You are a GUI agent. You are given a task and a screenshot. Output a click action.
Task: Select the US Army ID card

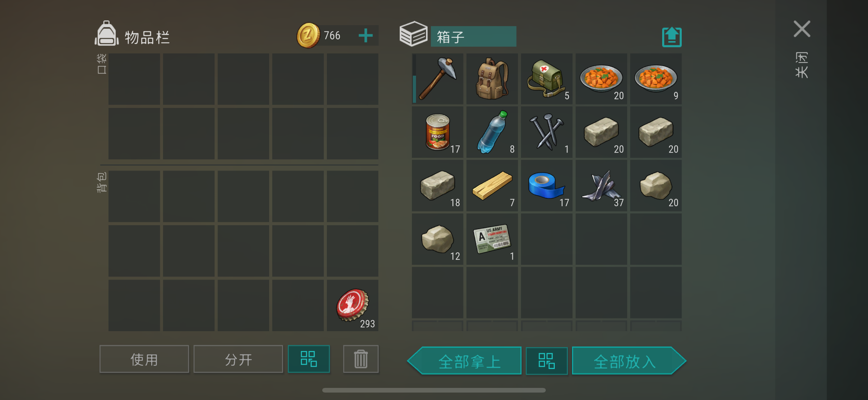(492, 239)
